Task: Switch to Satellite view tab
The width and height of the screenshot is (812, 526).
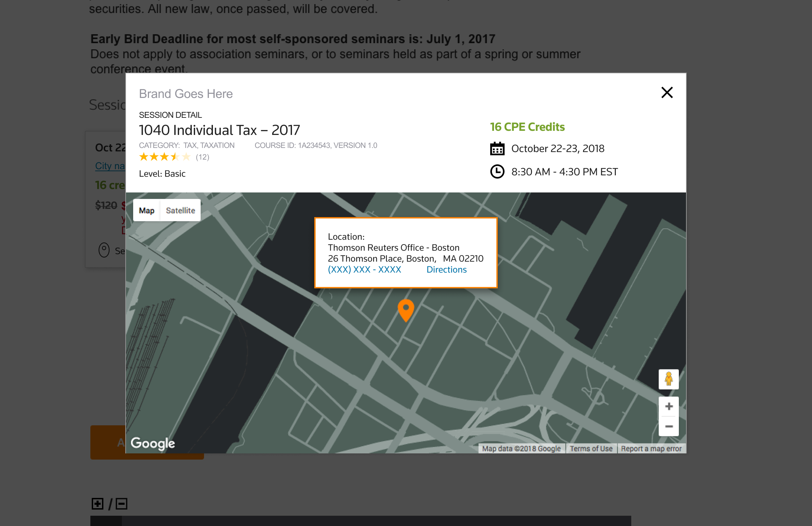Action: pyautogui.click(x=180, y=210)
